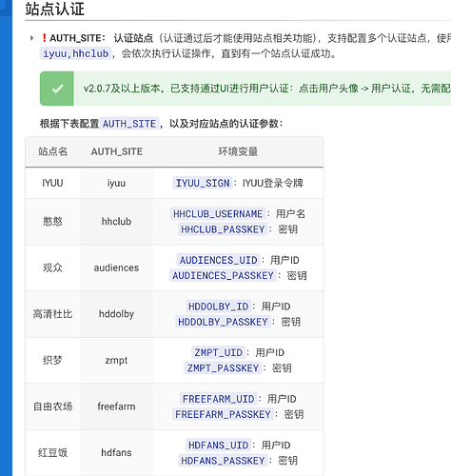Select the HHCLUB_PASSKEY variable code

pos(223,229)
